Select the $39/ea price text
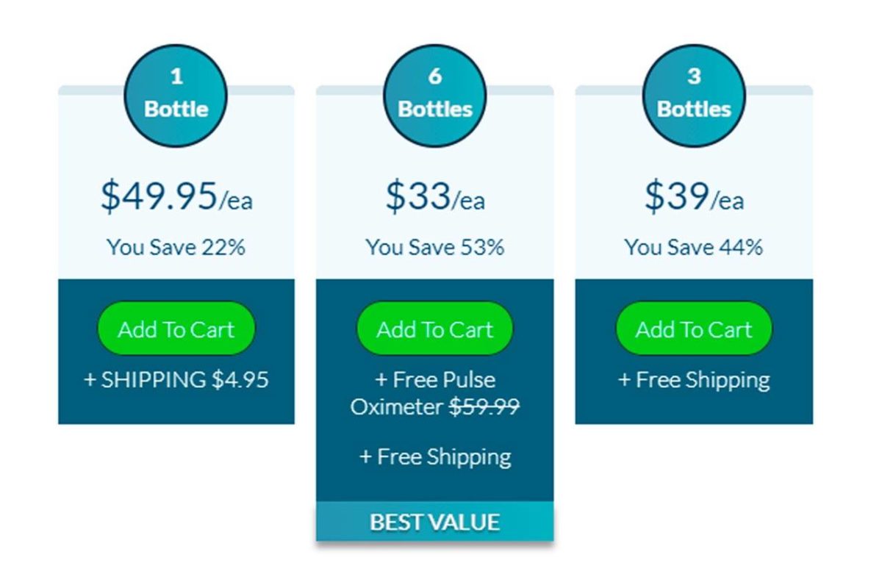Image resolution: width=882 pixels, height=588 pixels. pyautogui.click(x=694, y=196)
